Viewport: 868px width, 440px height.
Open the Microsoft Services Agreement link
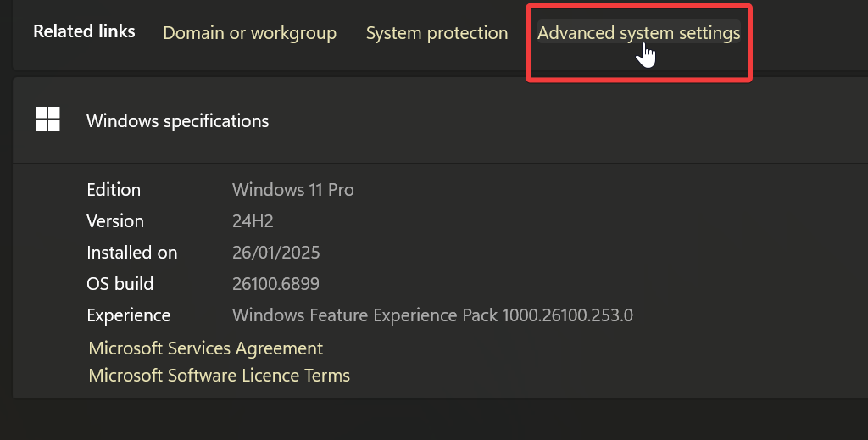tap(205, 348)
